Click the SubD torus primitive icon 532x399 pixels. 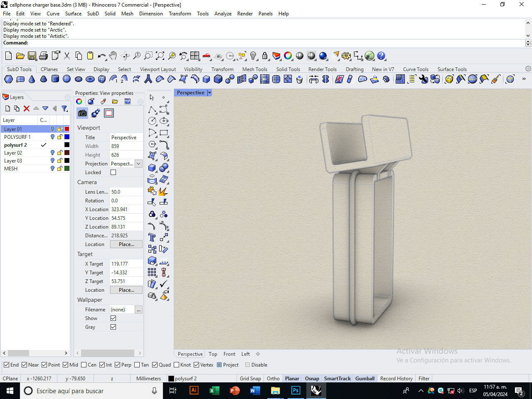click(x=90, y=79)
